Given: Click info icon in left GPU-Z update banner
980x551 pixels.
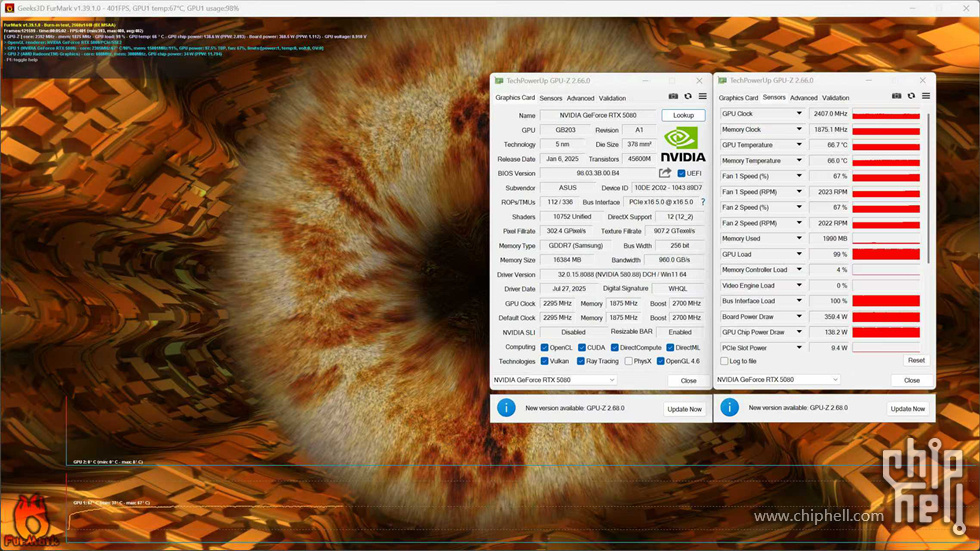Looking at the screenshot, I should [x=506, y=408].
